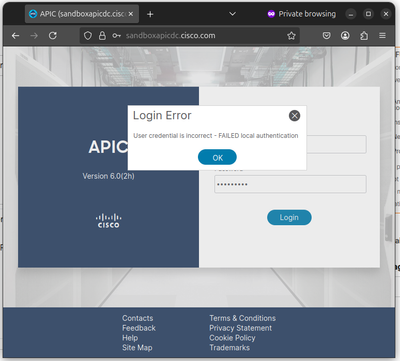This screenshot has height=361, width=400.
Task: Open the Site Map footer link
Action: click(137, 348)
